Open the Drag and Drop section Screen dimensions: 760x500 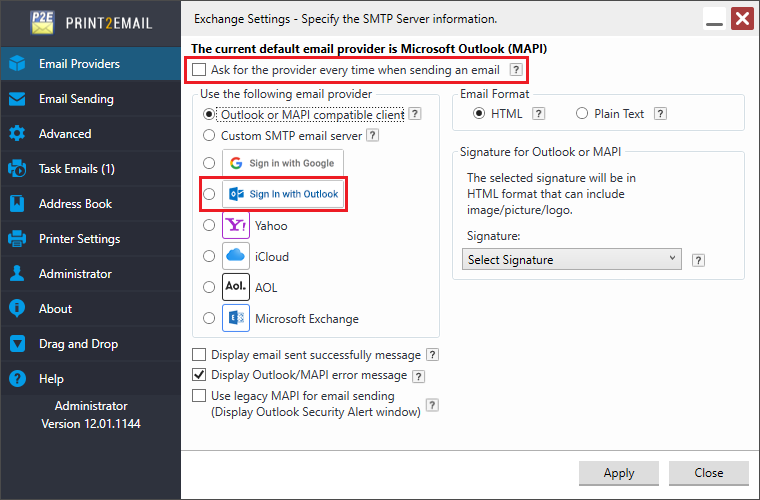pos(91,344)
